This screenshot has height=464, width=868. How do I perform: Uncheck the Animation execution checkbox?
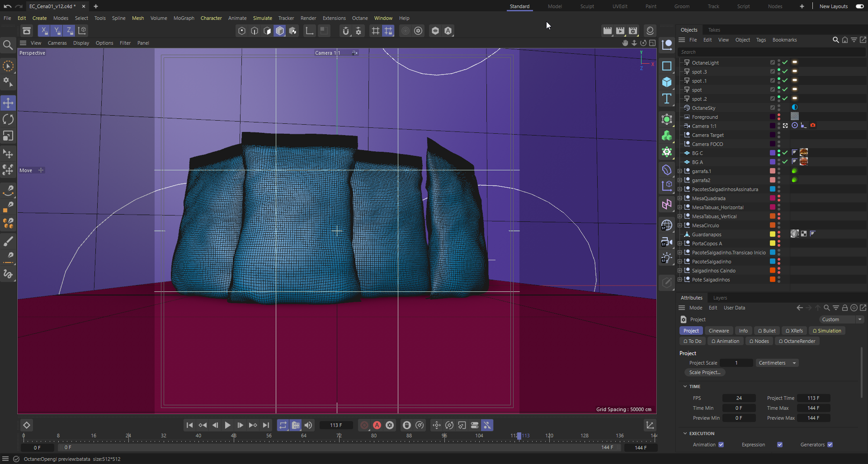coord(721,445)
